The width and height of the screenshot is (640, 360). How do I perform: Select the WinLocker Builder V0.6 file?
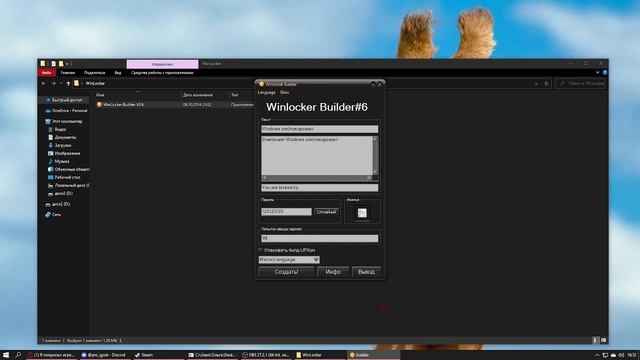click(123, 105)
